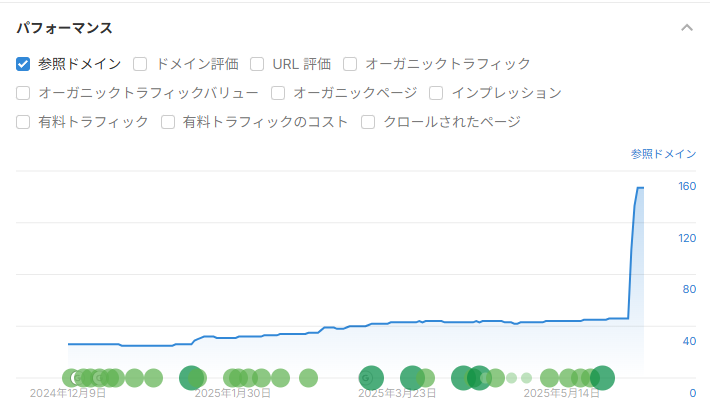Click the 参照ドメイン axis label link

point(663,154)
